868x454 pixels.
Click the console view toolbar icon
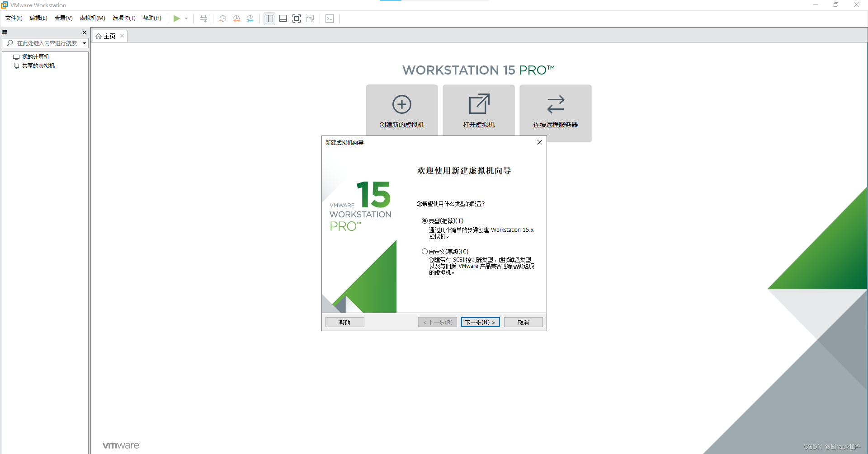click(x=330, y=19)
